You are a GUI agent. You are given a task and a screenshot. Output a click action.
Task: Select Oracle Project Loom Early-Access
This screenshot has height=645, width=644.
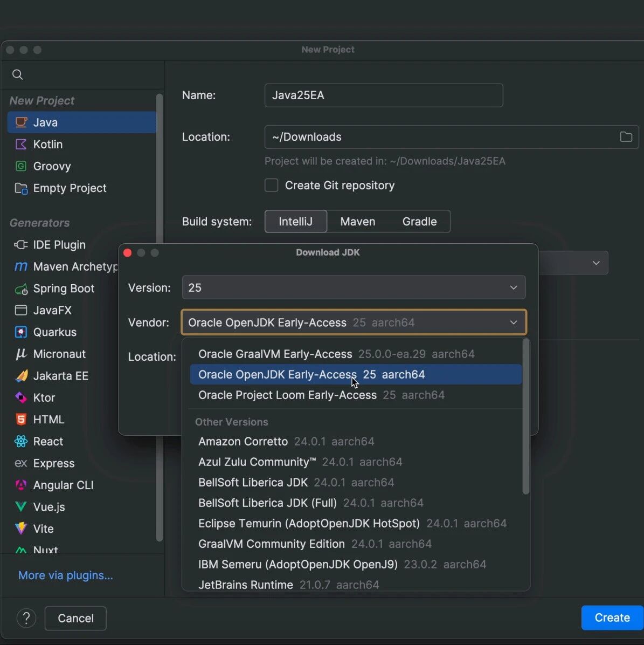(356, 395)
